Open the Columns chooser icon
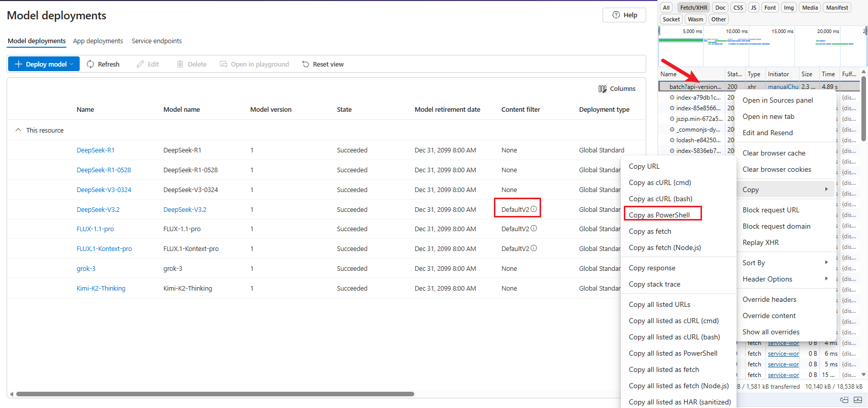 [603, 89]
